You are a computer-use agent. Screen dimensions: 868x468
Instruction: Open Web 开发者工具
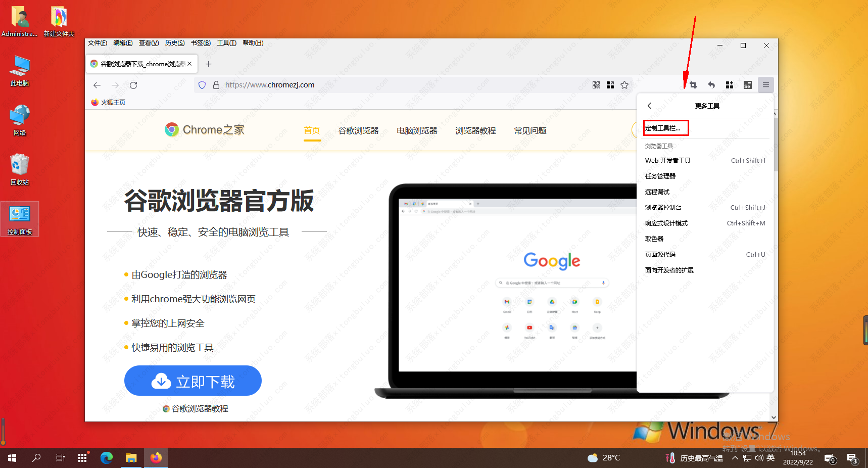point(705,161)
